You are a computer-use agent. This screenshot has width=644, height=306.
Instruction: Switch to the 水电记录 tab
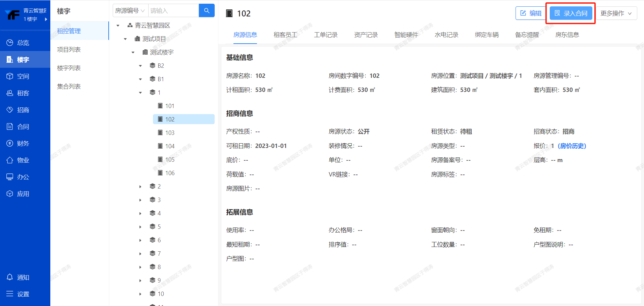446,35
